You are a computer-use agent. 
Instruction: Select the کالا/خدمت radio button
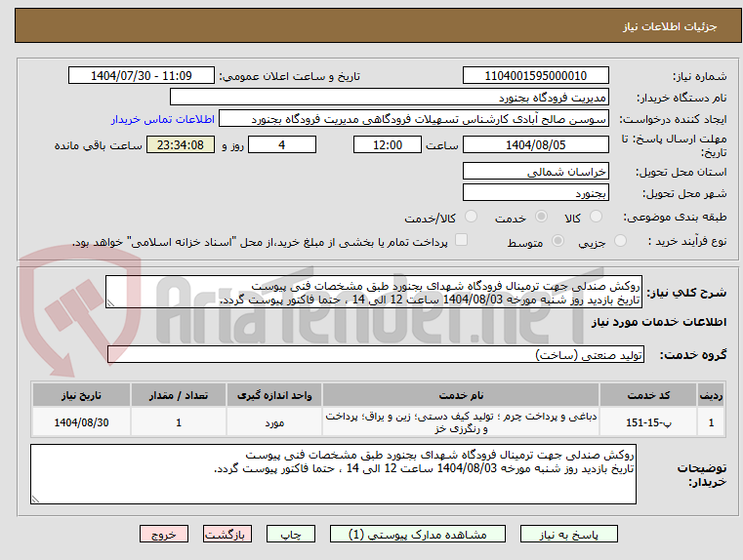pos(471,217)
